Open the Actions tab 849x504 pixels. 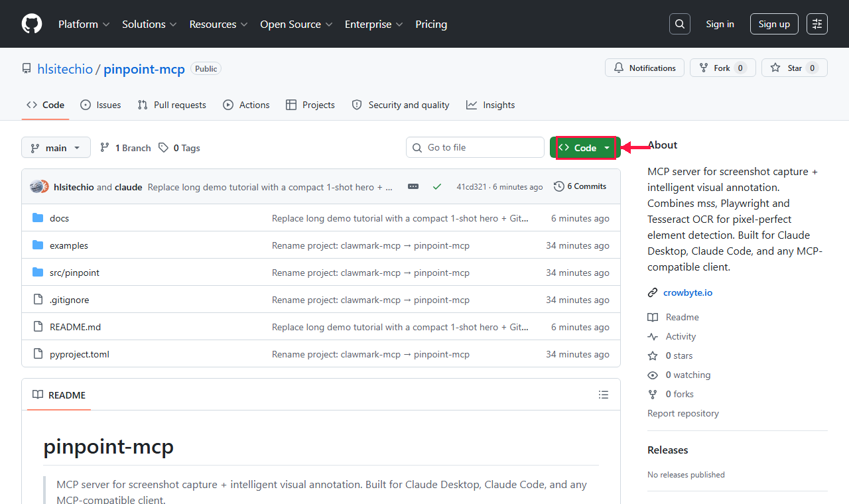(246, 105)
